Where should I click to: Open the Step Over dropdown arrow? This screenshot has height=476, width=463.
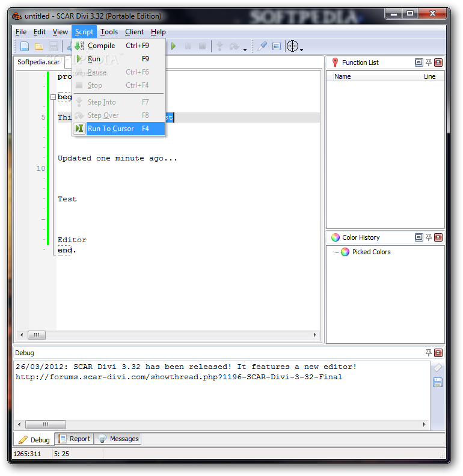coord(245,50)
